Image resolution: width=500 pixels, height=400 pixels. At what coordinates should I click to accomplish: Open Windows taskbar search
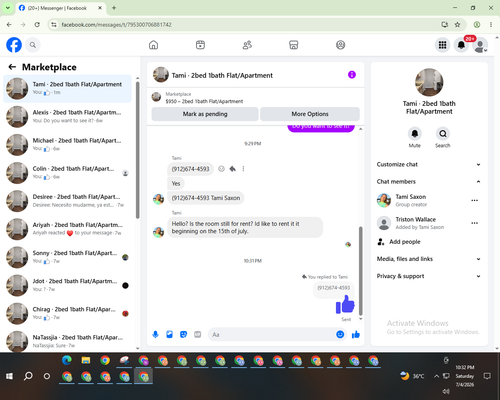tap(28, 376)
